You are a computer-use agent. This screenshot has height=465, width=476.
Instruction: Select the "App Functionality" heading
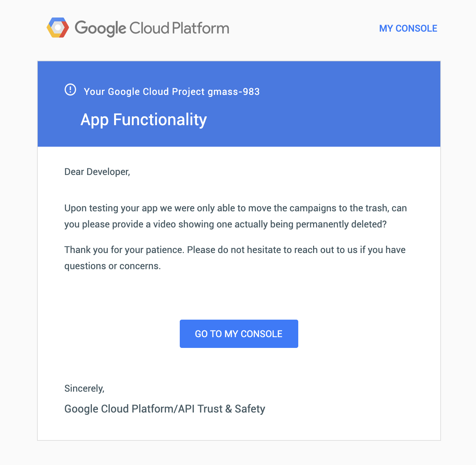pos(144,120)
